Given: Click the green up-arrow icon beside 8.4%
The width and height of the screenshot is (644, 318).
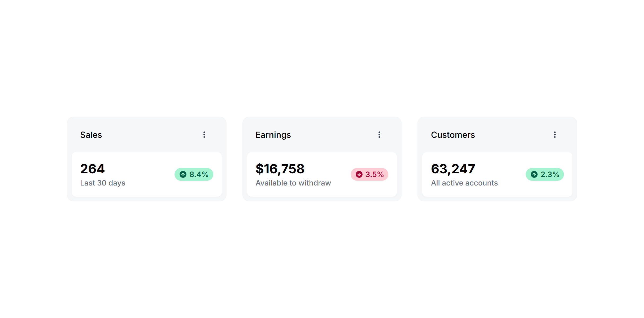Looking at the screenshot, I should point(183,174).
